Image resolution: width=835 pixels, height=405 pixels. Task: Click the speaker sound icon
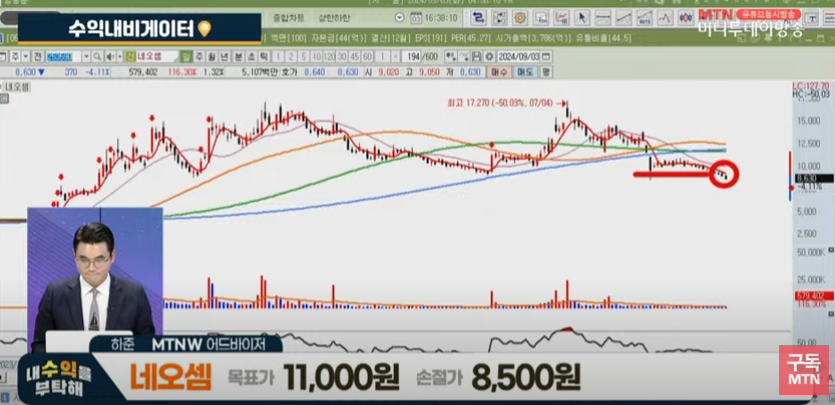[x=110, y=56]
